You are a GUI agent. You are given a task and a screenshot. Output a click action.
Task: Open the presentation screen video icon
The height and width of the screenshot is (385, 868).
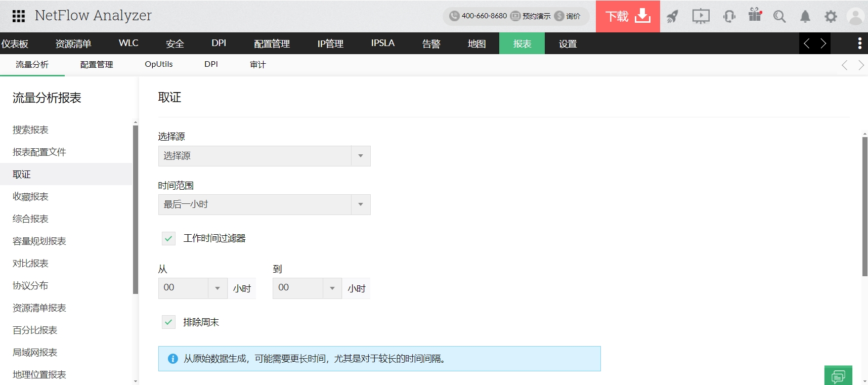point(701,16)
